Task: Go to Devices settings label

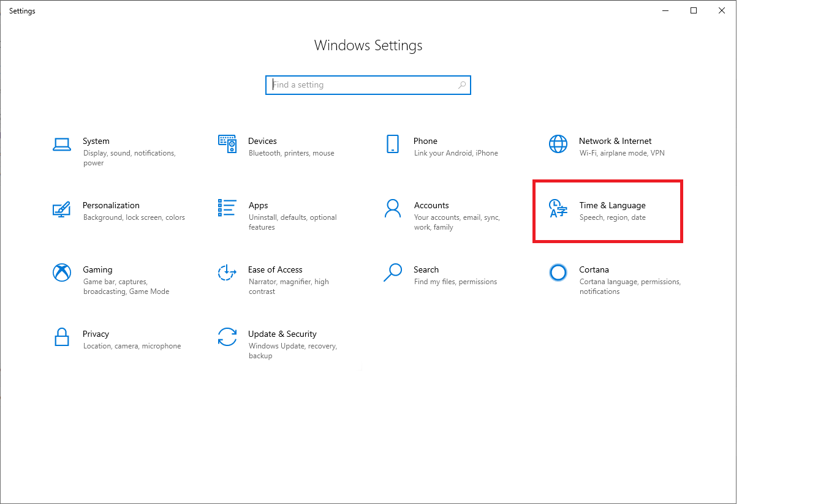Action: (x=262, y=141)
